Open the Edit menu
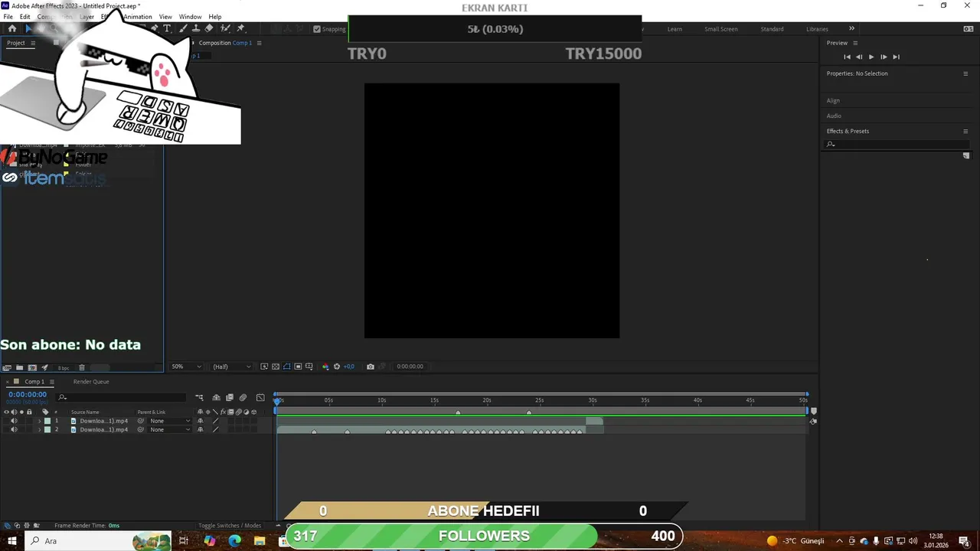980x551 pixels. click(x=25, y=17)
